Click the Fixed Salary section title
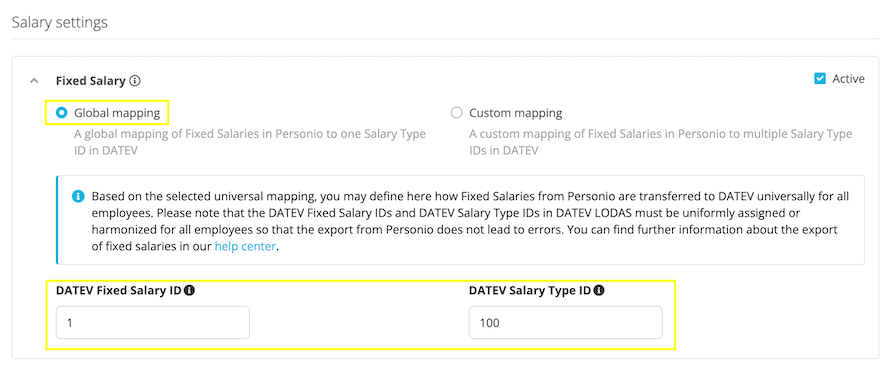Screen dimensions: 890x375 coord(90,81)
